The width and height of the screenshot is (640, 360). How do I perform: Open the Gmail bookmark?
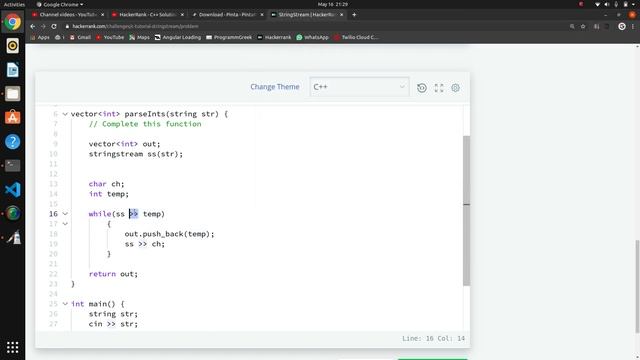(x=80, y=37)
